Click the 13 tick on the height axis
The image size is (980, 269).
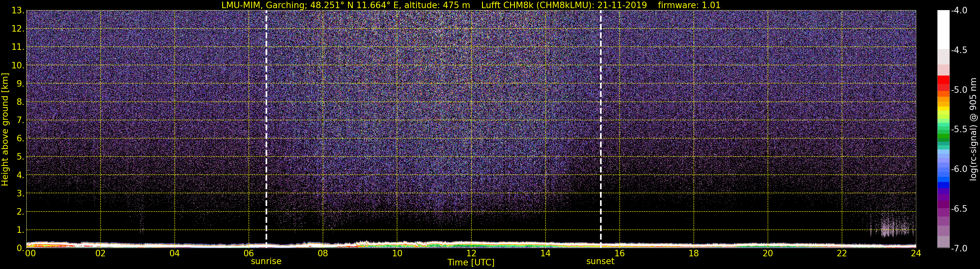[x=17, y=11]
